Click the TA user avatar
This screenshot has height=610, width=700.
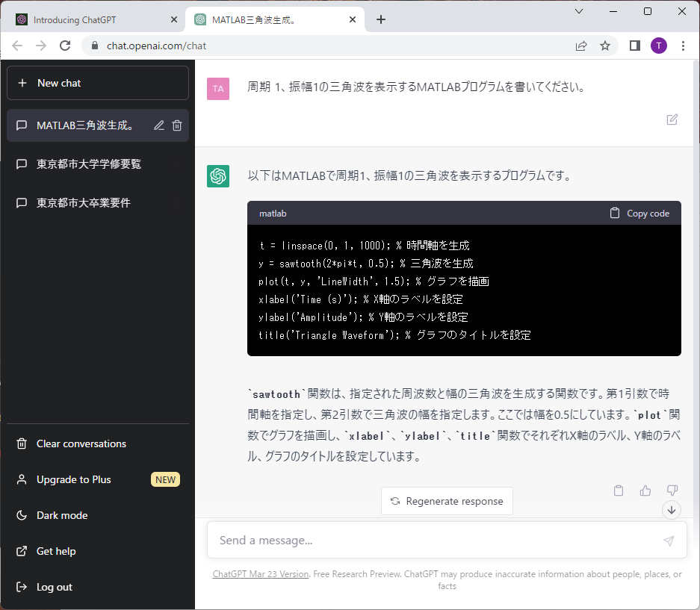(x=218, y=88)
